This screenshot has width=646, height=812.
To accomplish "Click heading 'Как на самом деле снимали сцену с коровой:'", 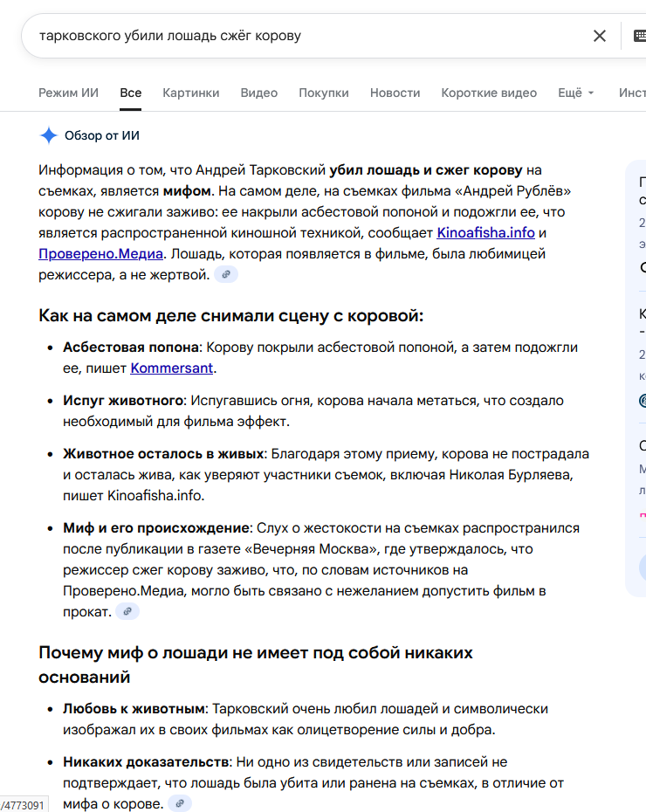I will tap(230, 315).
